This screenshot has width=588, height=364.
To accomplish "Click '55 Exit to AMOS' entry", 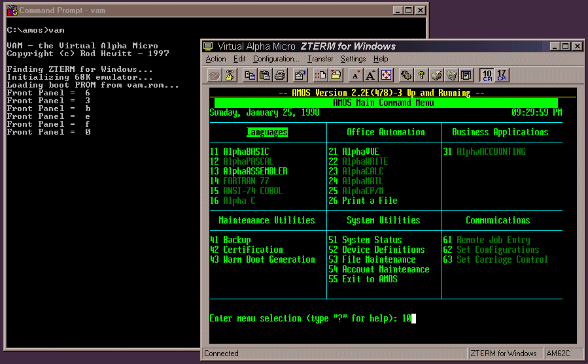I will (363, 279).
